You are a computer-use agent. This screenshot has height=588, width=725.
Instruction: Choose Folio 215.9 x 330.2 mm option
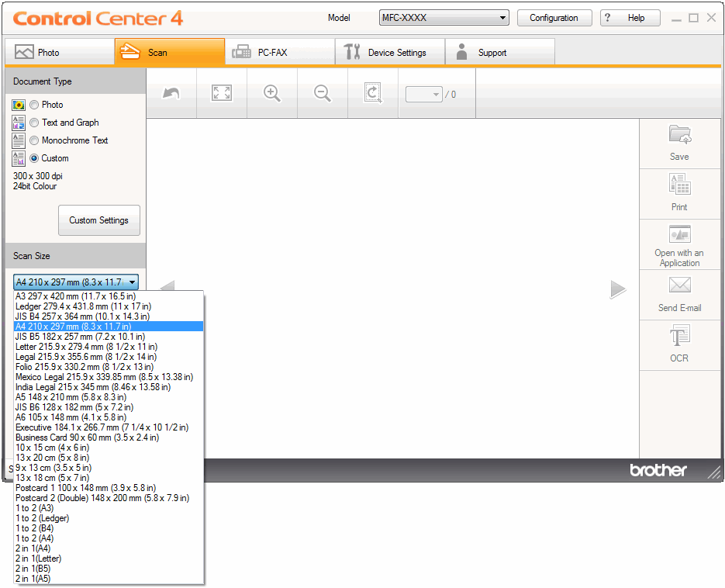click(109, 367)
